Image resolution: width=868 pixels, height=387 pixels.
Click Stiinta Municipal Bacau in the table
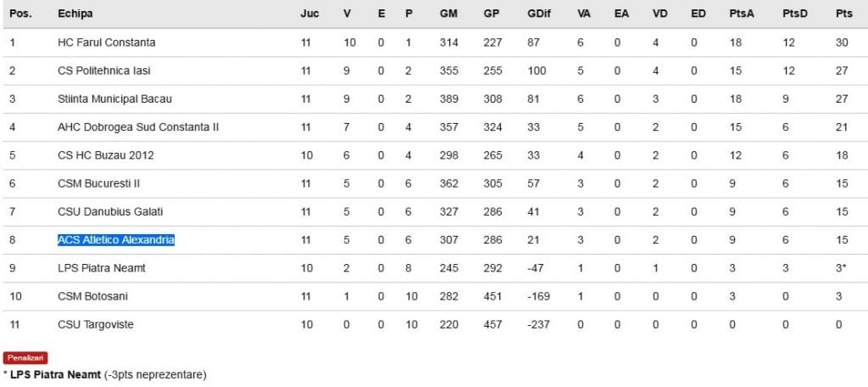point(114,98)
